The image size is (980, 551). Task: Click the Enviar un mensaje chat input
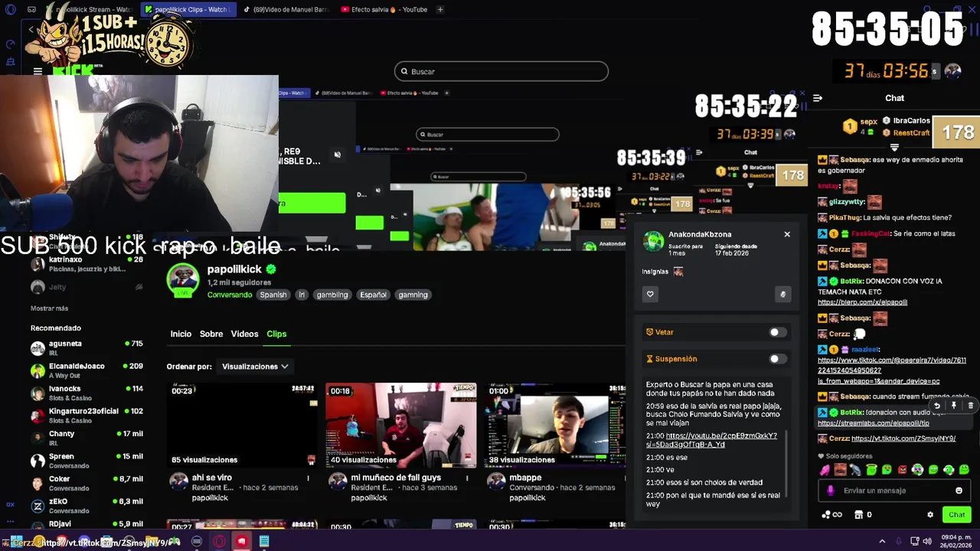[894, 491]
